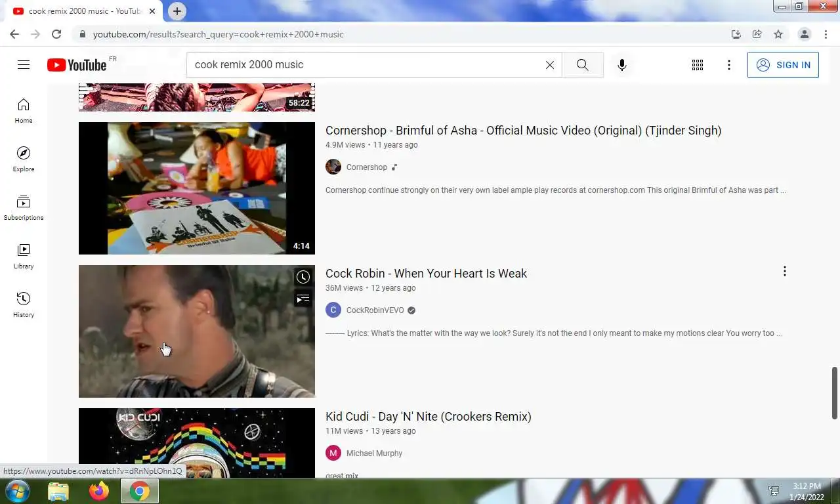This screenshot has width=840, height=504.
Task: Click the YouTube logo
Action: click(77, 64)
